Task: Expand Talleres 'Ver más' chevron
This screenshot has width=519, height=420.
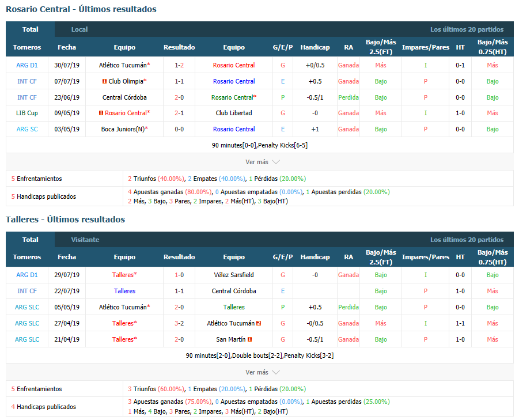Action: [276, 372]
